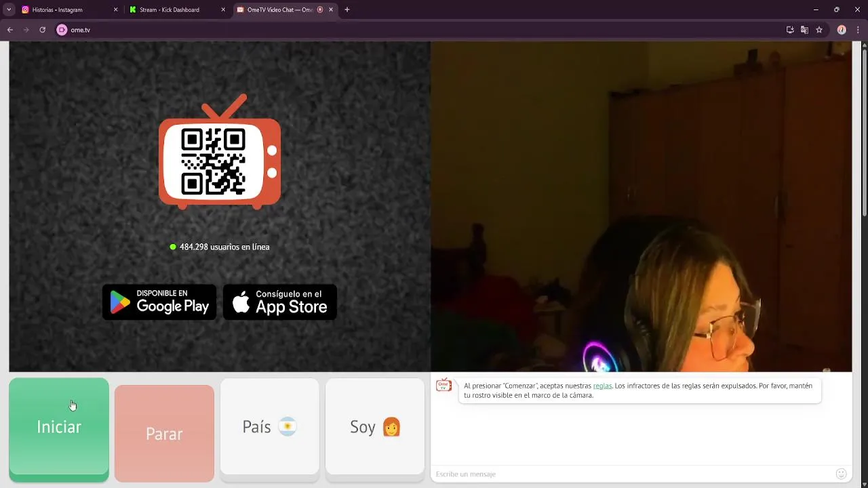The image size is (868, 488).
Task: Click the install app icon in address bar
Action: [x=790, y=30]
